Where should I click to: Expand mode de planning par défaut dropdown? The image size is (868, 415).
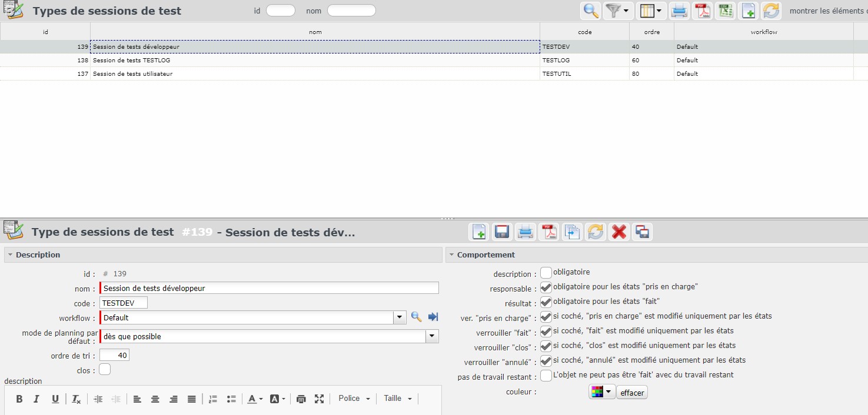point(433,336)
